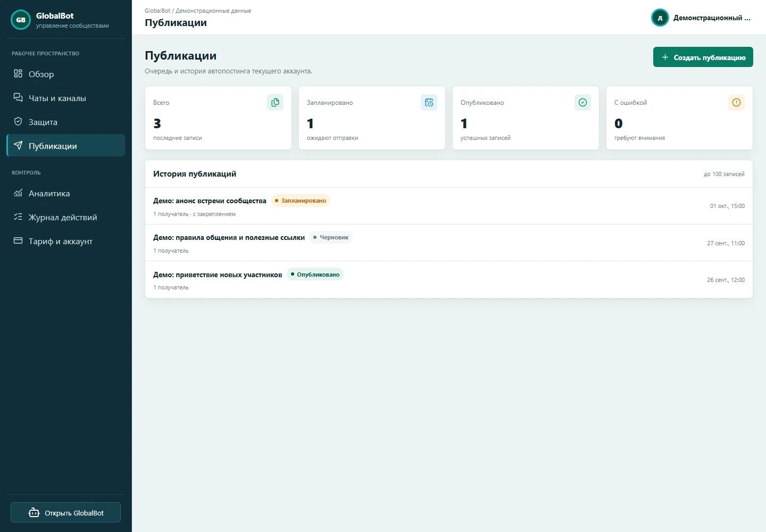This screenshot has height=532, width=766.
Task: Click the GlobalBot breadcrumb link
Action: tap(157, 11)
